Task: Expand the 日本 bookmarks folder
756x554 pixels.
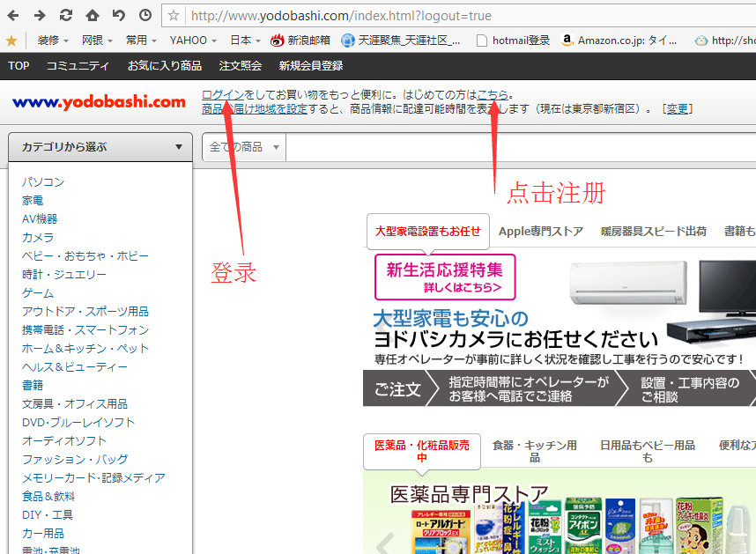Action: tap(246, 41)
